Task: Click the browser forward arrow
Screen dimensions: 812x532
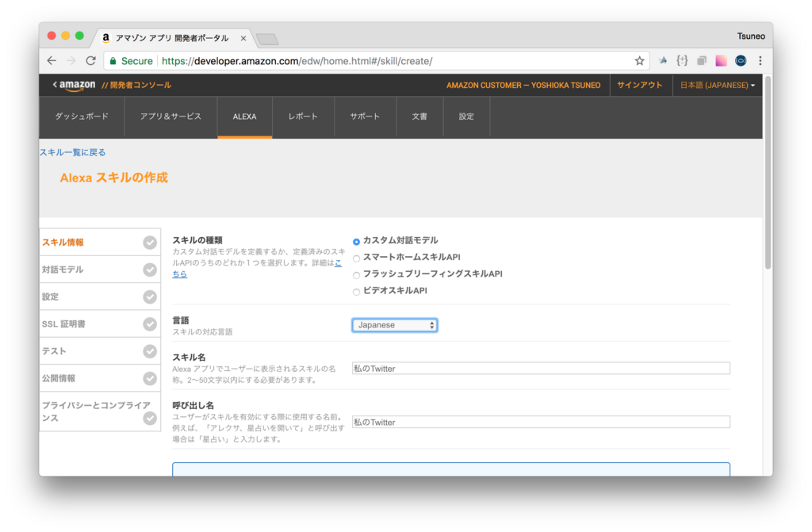Action: pos(71,60)
